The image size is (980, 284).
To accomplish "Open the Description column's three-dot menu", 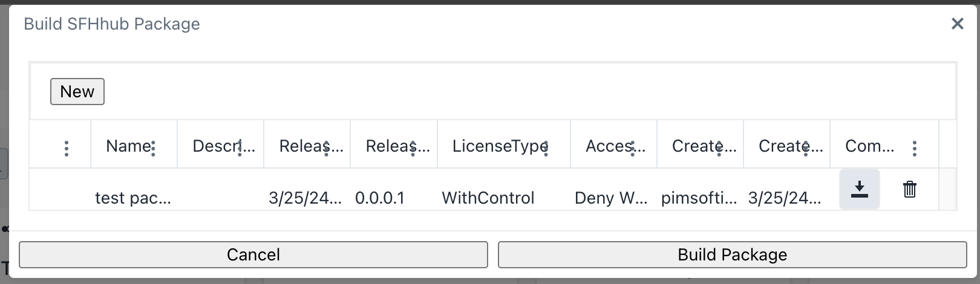I will pyautogui.click(x=240, y=148).
